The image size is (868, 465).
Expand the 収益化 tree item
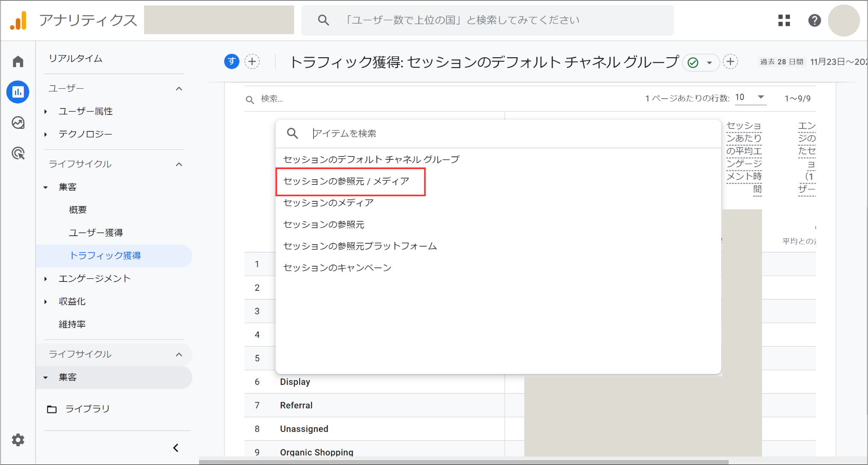[x=46, y=302]
